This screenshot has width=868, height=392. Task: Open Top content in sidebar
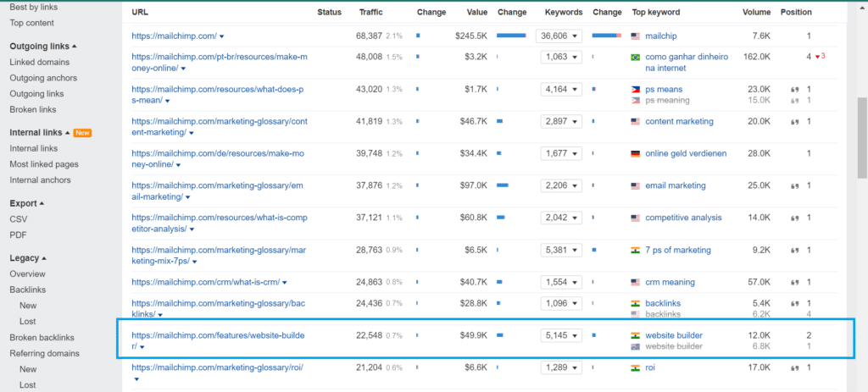coord(31,23)
